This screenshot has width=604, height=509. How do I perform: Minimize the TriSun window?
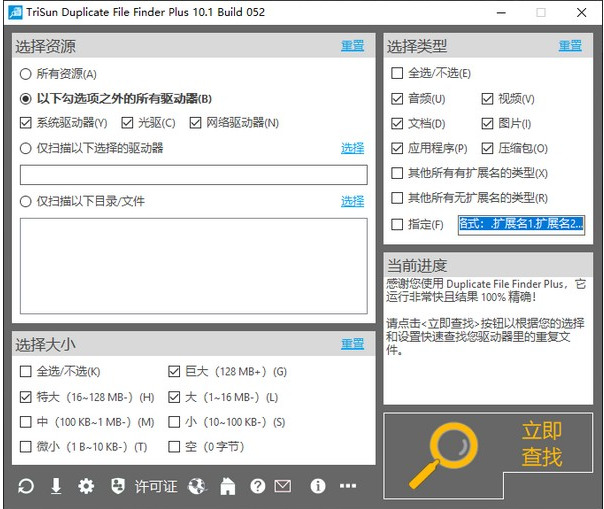click(501, 13)
